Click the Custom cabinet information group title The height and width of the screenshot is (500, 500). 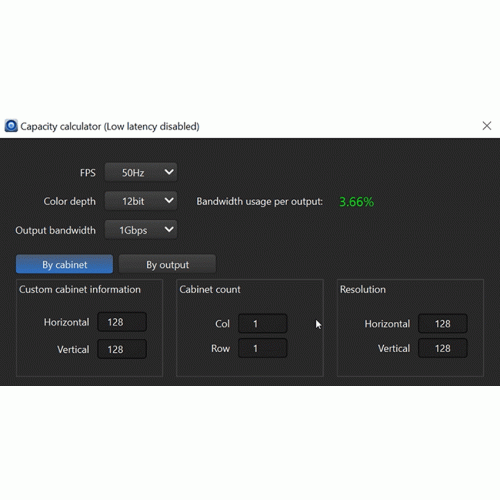80,289
